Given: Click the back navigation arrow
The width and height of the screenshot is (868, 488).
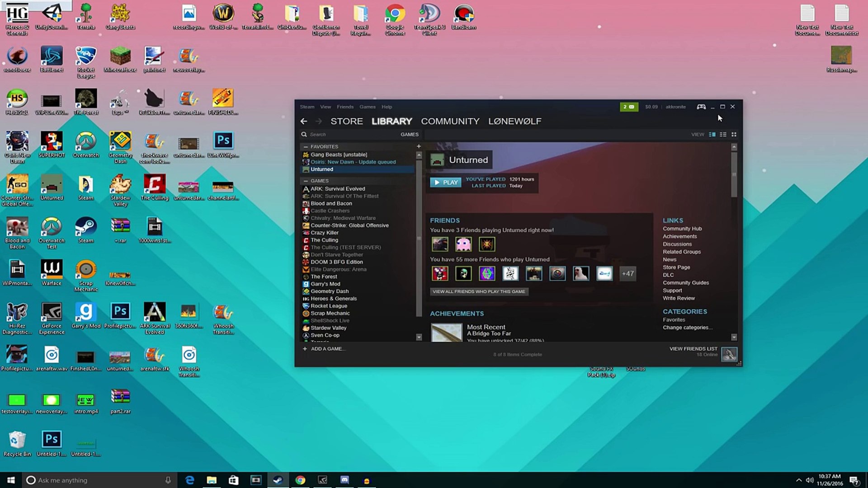Looking at the screenshot, I should click(x=304, y=121).
